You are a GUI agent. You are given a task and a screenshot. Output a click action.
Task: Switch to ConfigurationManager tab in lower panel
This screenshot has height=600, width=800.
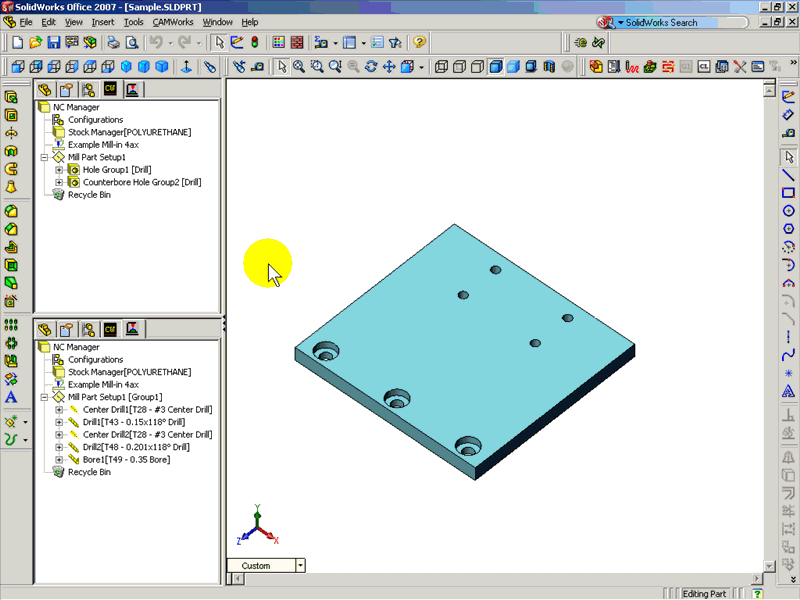tap(88, 330)
